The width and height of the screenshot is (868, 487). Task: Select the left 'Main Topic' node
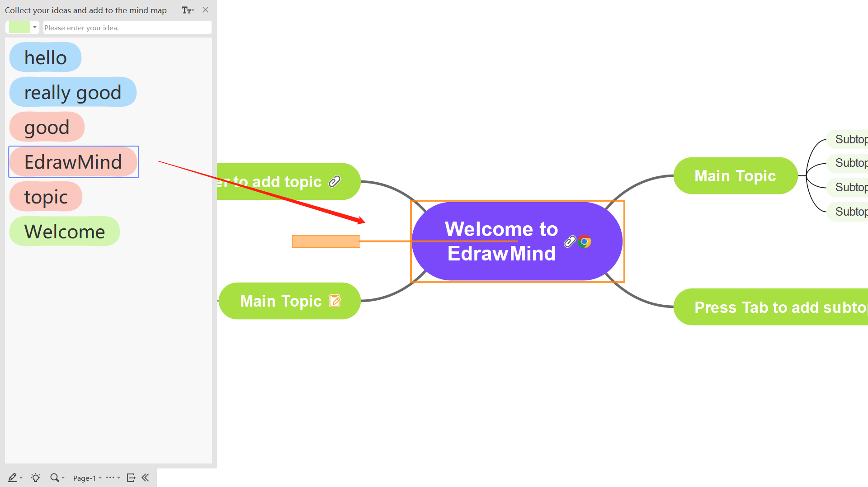tap(289, 301)
